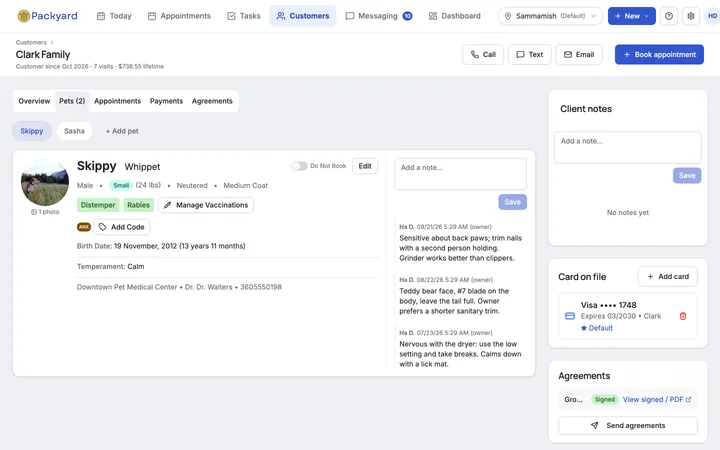
Task: Edit Skippy's pet profile
Action: (x=365, y=166)
